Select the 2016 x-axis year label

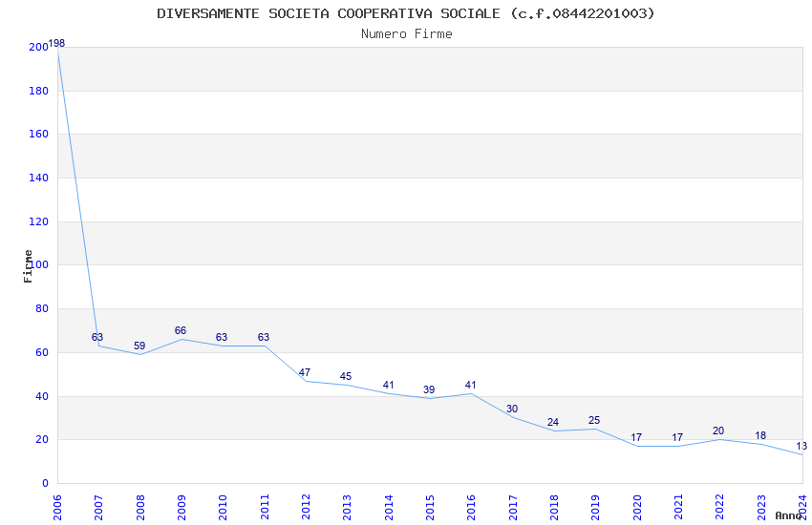click(471, 508)
